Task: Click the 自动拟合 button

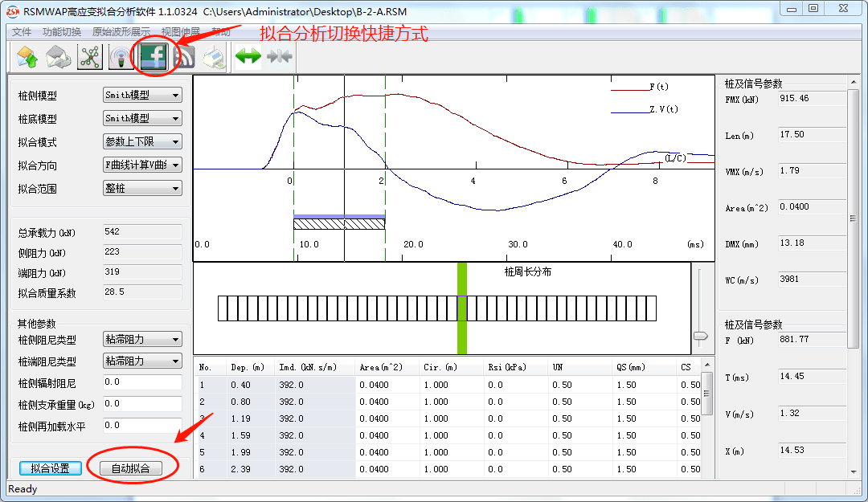Action: [x=131, y=468]
